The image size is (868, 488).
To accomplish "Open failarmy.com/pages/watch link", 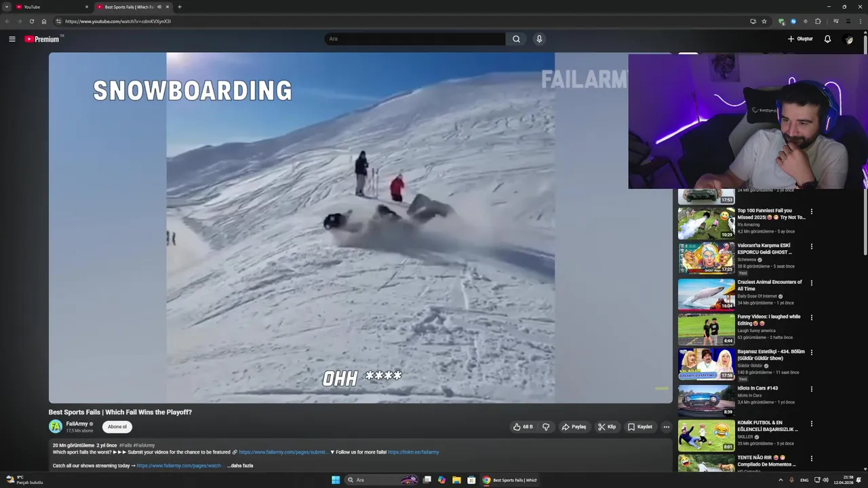I will 178,466.
